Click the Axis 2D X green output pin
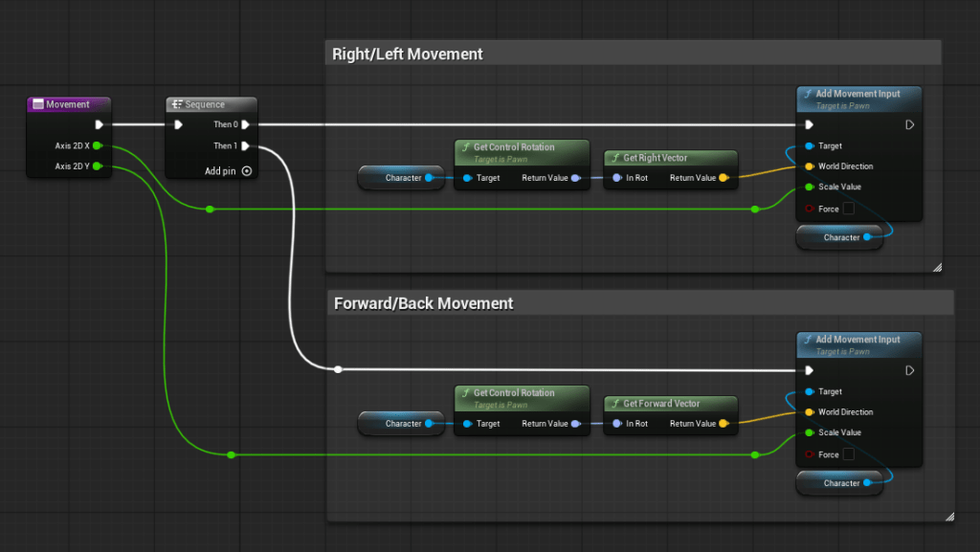 click(98, 146)
